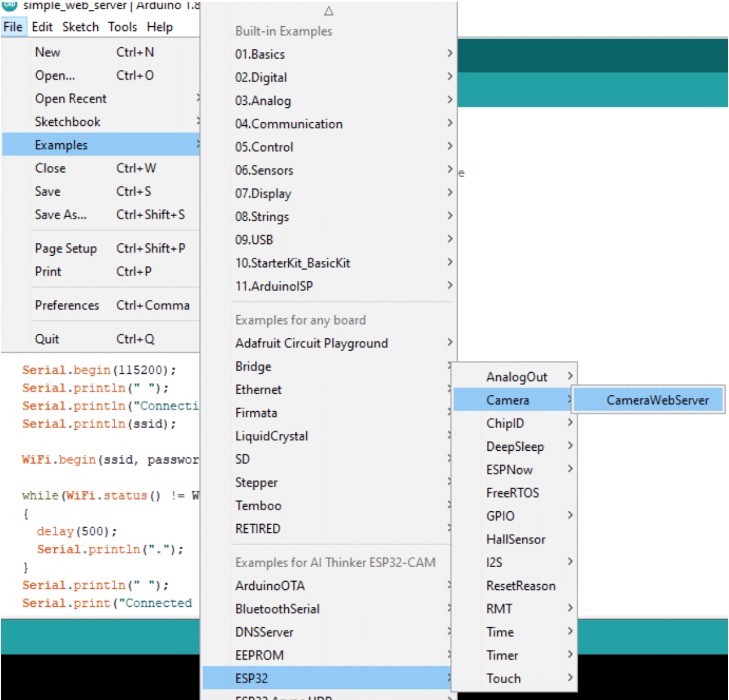Select Save As... menu entry
Image resolution: width=729 pixels, height=700 pixels.
(101, 214)
